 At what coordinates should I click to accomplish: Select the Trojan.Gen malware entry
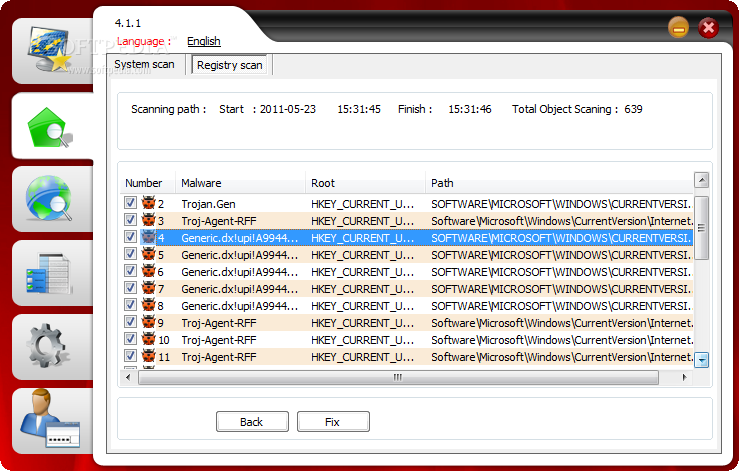[x=208, y=204]
